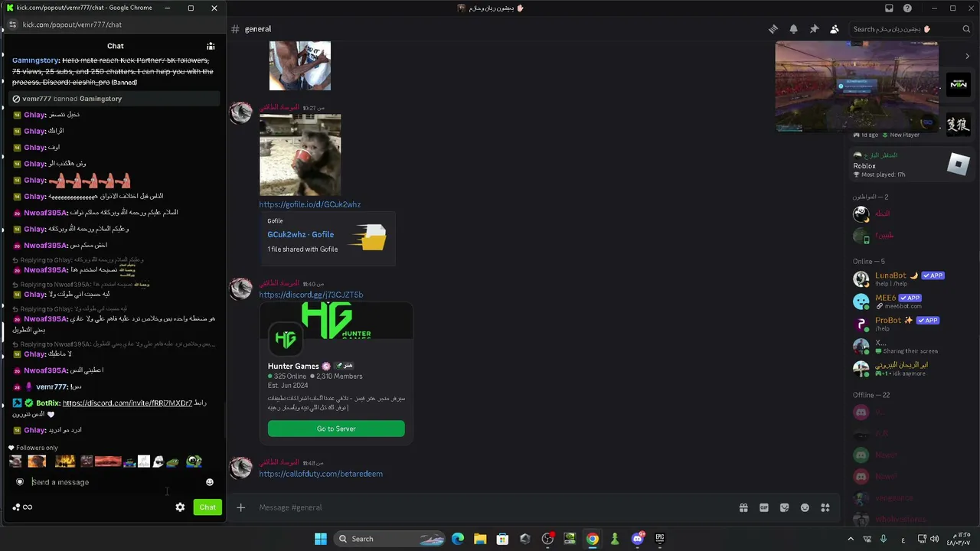Open the monkey image attachment
The height and width of the screenshot is (551, 980).
(x=300, y=155)
